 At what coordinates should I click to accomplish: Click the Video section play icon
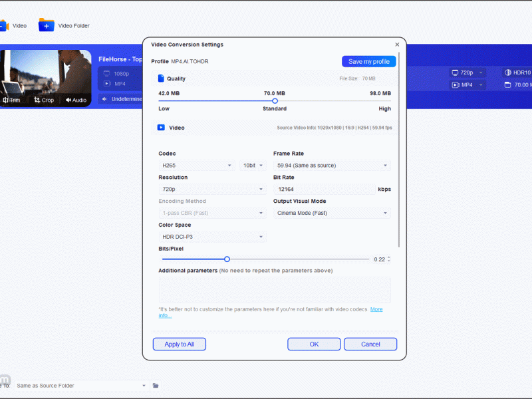coord(161,128)
